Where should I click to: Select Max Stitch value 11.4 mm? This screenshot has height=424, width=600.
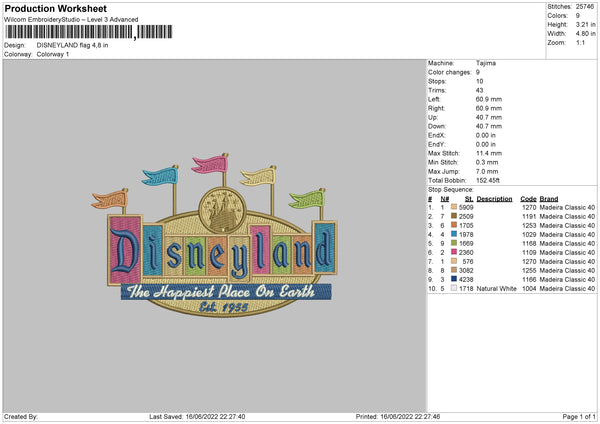coord(489,153)
